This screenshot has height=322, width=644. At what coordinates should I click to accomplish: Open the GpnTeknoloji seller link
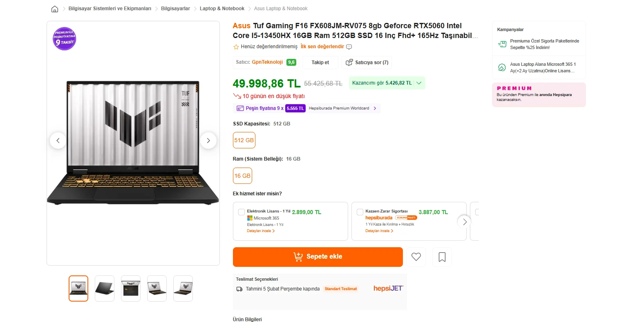point(267,62)
